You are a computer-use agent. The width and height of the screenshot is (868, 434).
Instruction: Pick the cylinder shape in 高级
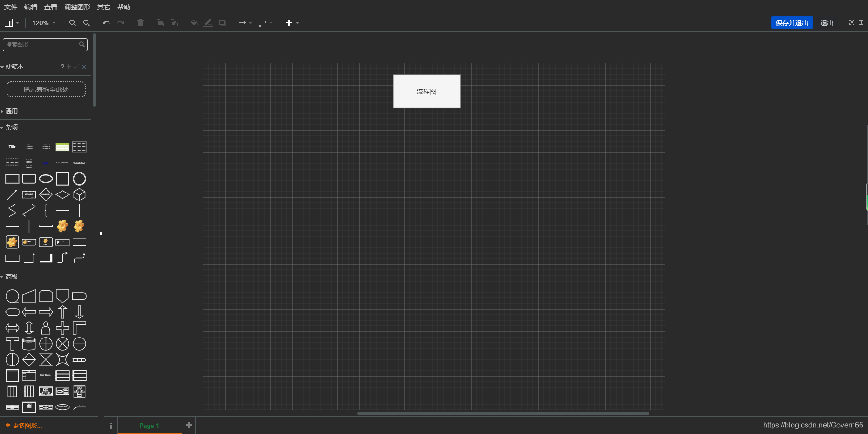(x=29, y=344)
